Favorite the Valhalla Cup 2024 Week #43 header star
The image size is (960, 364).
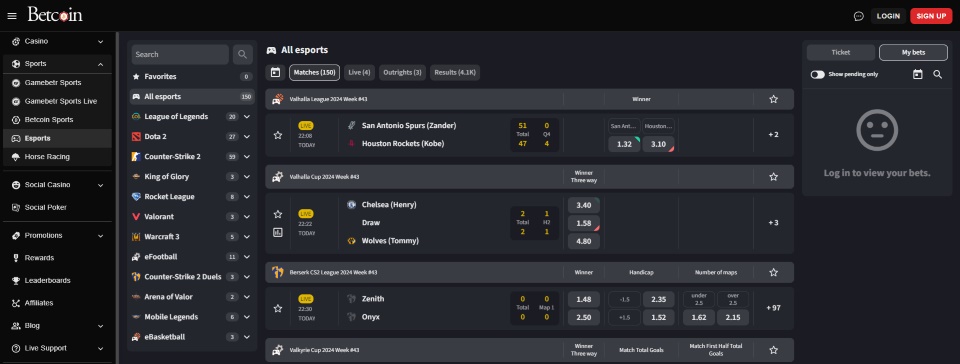coord(773,177)
